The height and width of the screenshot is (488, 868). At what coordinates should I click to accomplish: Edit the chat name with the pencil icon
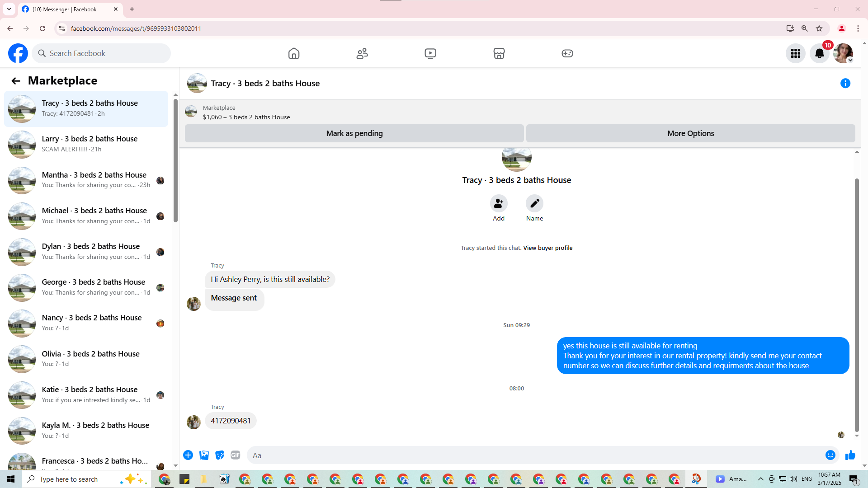[x=534, y=203]
